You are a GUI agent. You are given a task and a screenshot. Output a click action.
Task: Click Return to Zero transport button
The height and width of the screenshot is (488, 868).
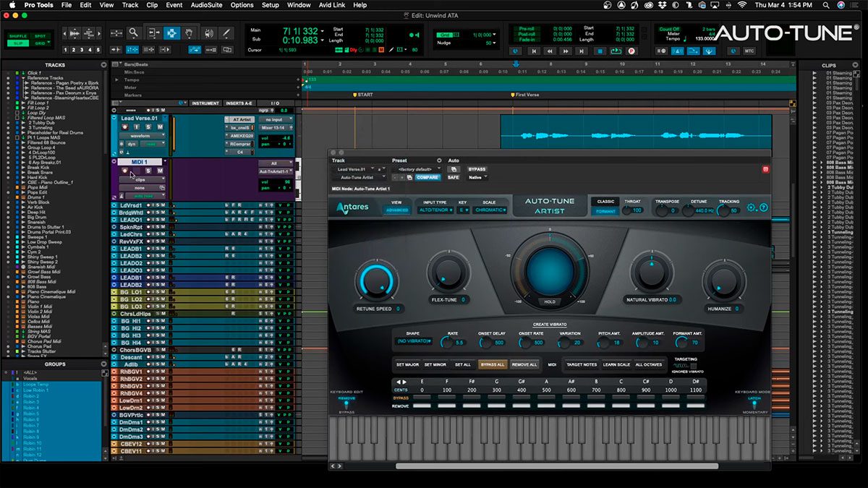[x=535, y=51]
